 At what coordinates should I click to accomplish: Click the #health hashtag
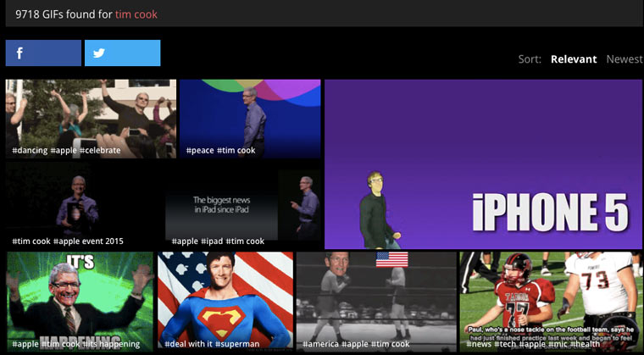(x=585, y=344)
